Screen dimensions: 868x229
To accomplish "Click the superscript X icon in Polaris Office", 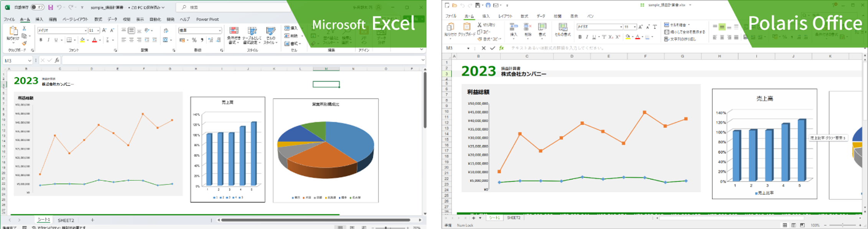I will pyautogui.click(x=618, y=37).
